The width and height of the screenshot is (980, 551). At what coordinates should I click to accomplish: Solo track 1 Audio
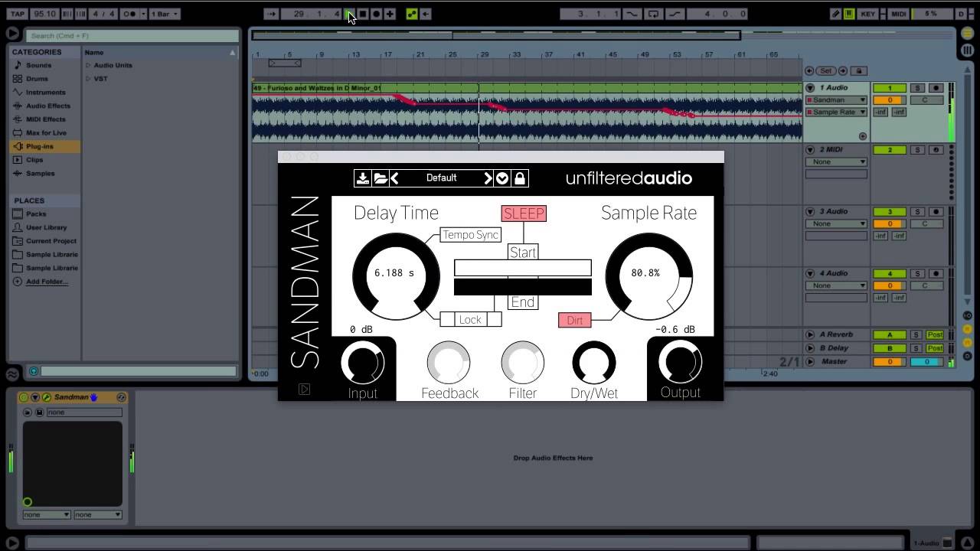click(917, 88)
